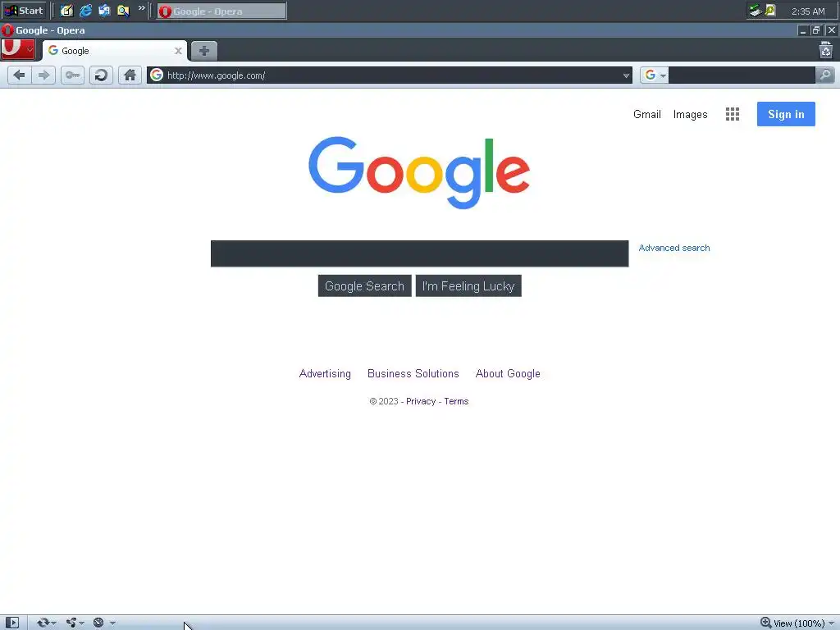Go back using the Back arrow button

pos(20,75)
